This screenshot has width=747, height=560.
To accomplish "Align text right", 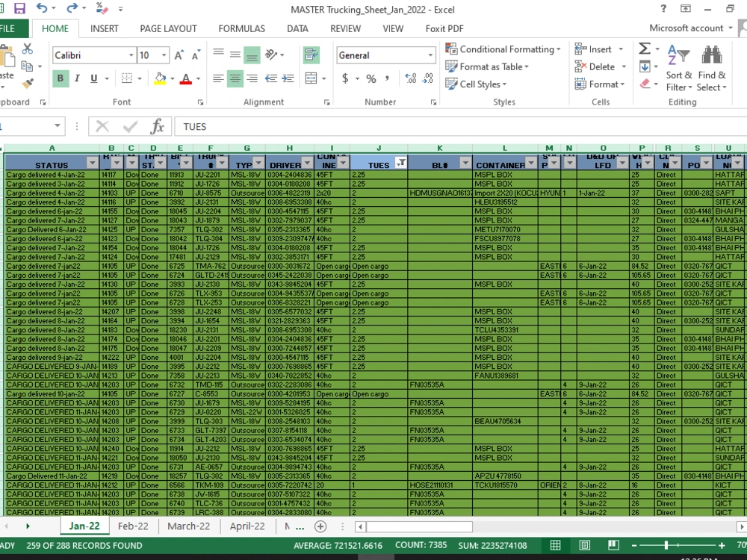I will [252, 78].
